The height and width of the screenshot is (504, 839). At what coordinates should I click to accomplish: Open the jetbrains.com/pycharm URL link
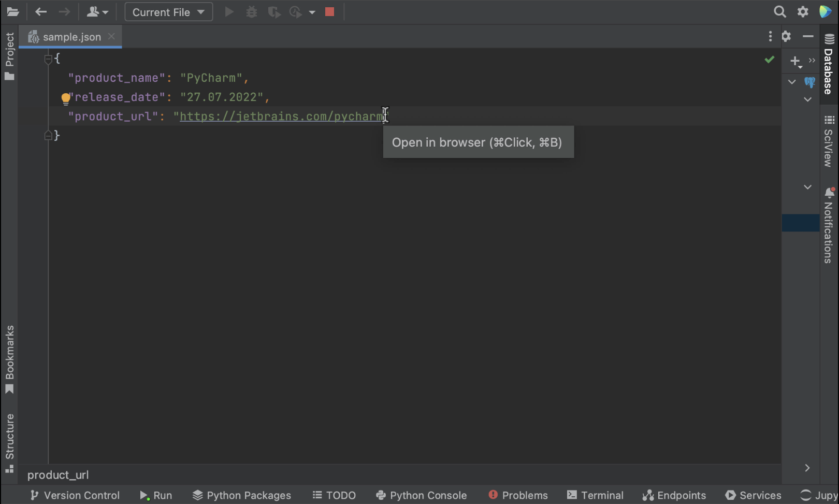(x=280, y=117)
